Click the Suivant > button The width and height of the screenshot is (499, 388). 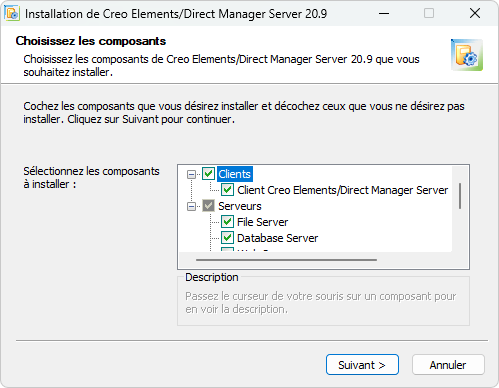pyautogui.click(x=362, y=365)
